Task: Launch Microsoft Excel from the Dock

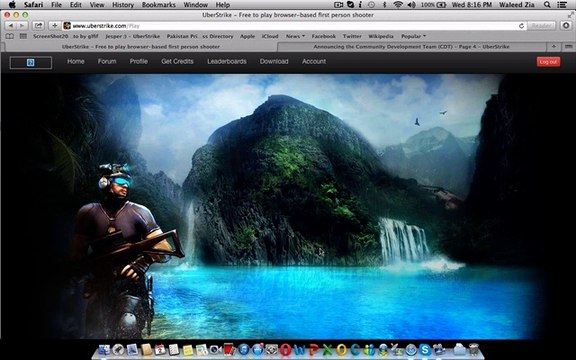Action: [x=327, y=349]
